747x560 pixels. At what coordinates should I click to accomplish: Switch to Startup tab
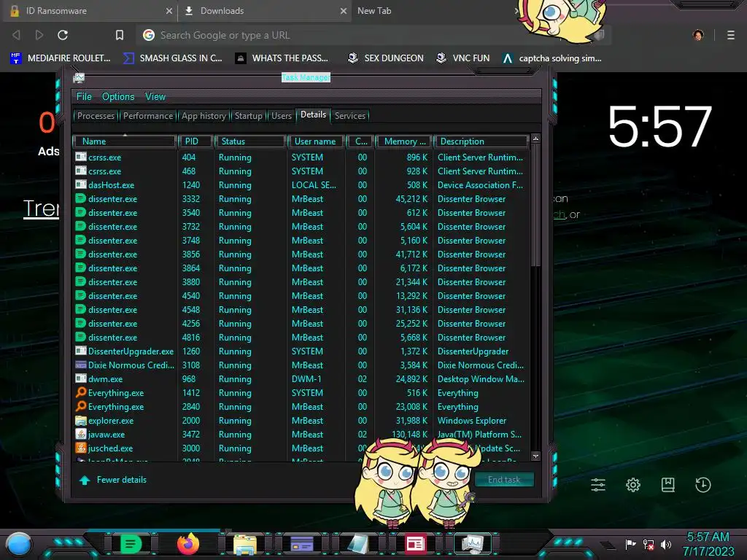pos(248,116)
